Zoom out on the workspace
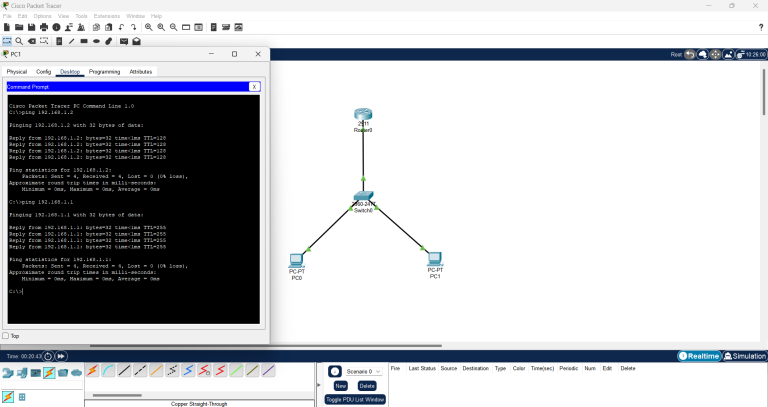768x407 pixels. tap(173, 27)
